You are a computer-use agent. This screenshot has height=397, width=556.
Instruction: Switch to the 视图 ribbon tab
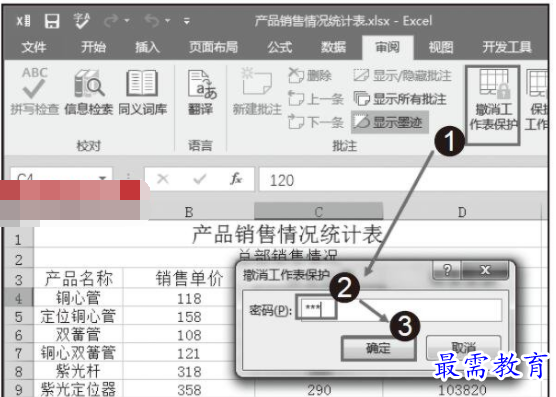click(x=441, y=47)
